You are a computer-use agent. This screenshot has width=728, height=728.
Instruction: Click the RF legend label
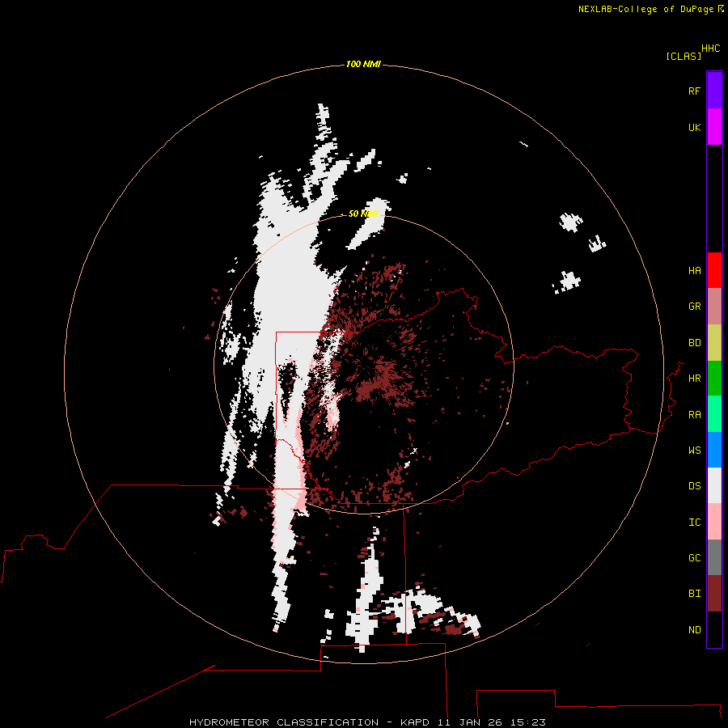coord(694,91)
